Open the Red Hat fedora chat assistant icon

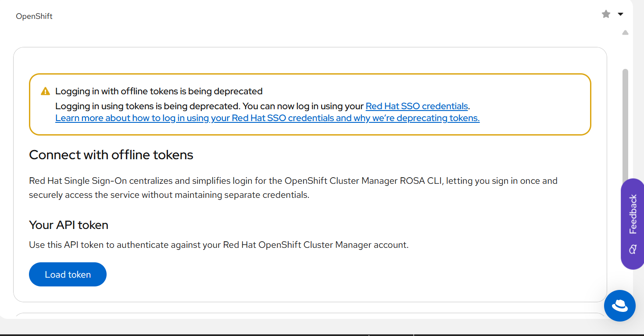point(619,306)
